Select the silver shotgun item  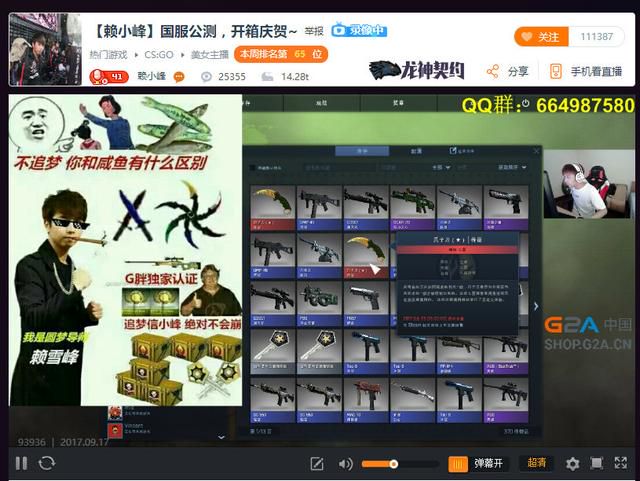pos(412,400)
